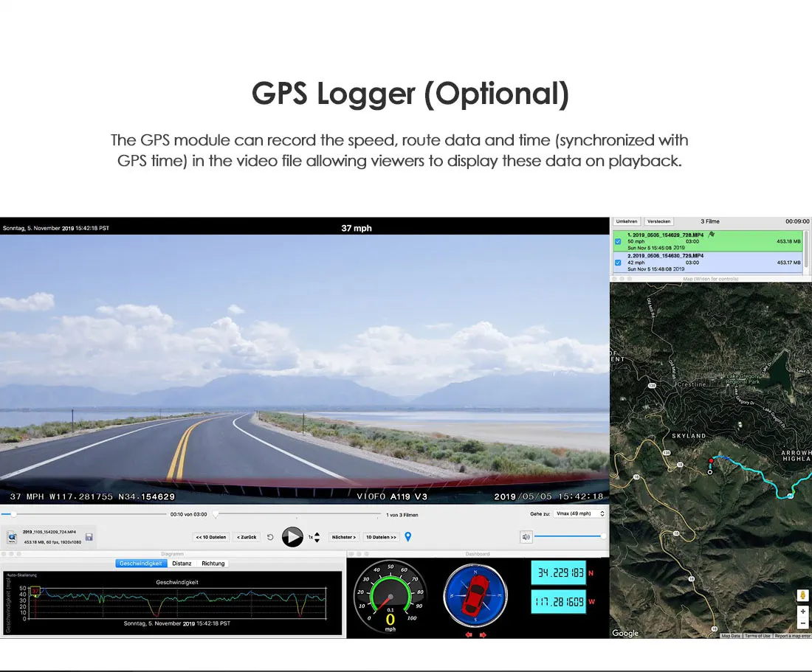Viewport: 812px width, 672px height.
Task: Click the checkered flag icon on movie 1
Action: (712, 235)
